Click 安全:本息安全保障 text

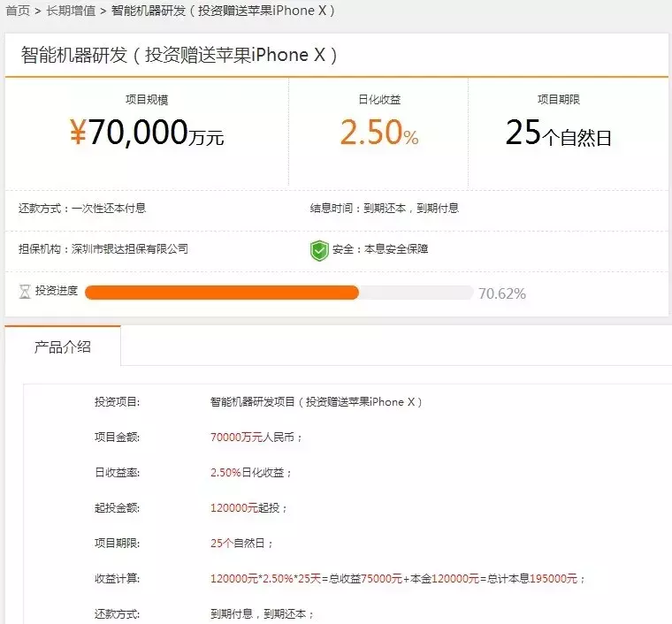(380, 249)
